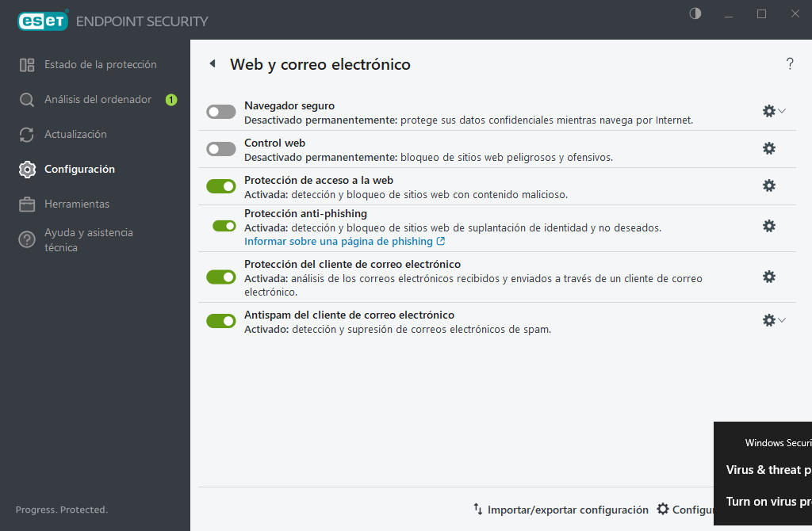812x531 pixels.
Task: Expand the dropdown arrow next to Navegador seguro gear
Action: click(782, 111)
